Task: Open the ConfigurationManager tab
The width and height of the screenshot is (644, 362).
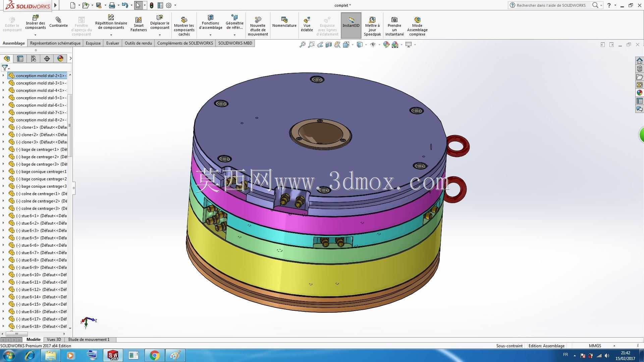Action: pos(34,59)
